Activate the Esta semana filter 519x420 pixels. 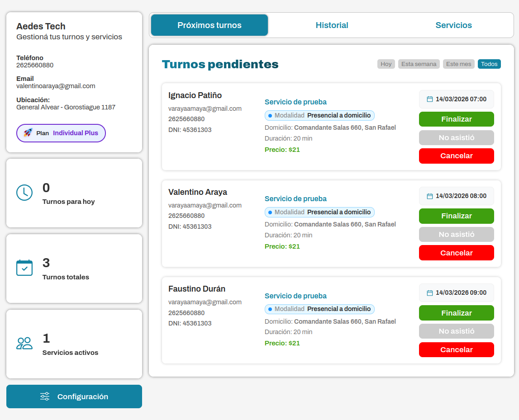click(419, 64)
